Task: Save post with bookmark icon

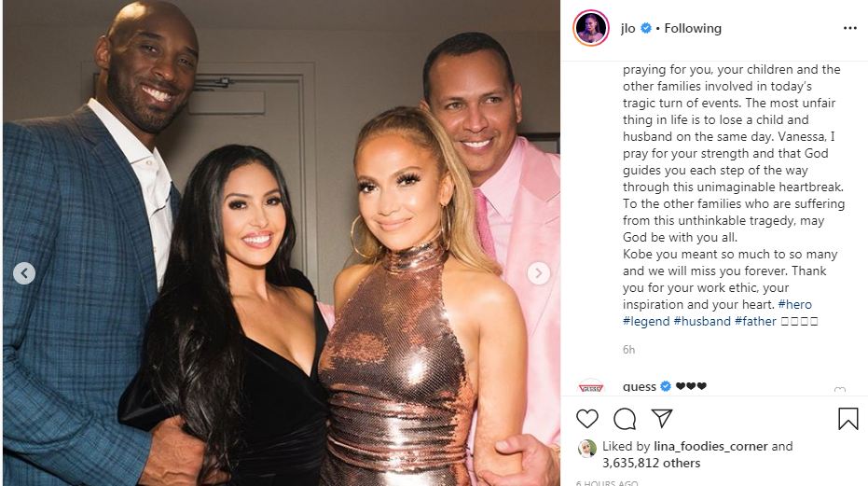Action: (x=847, y=419)
